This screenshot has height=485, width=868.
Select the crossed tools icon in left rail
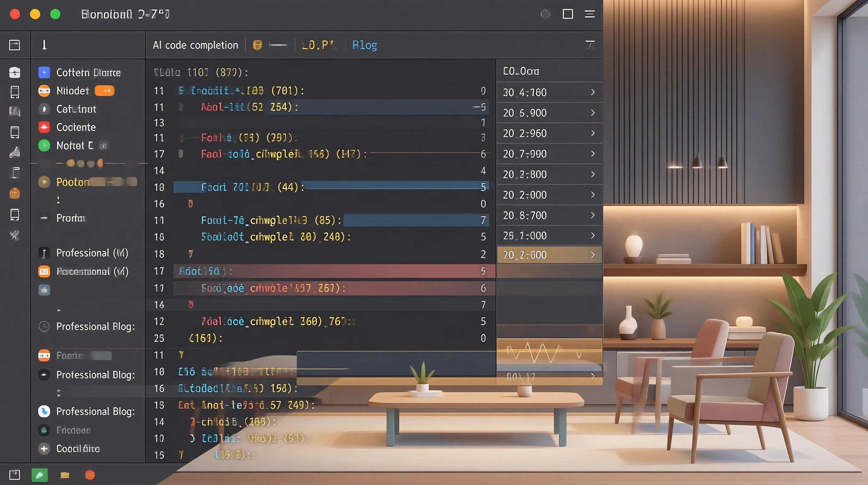coord(15,235)
